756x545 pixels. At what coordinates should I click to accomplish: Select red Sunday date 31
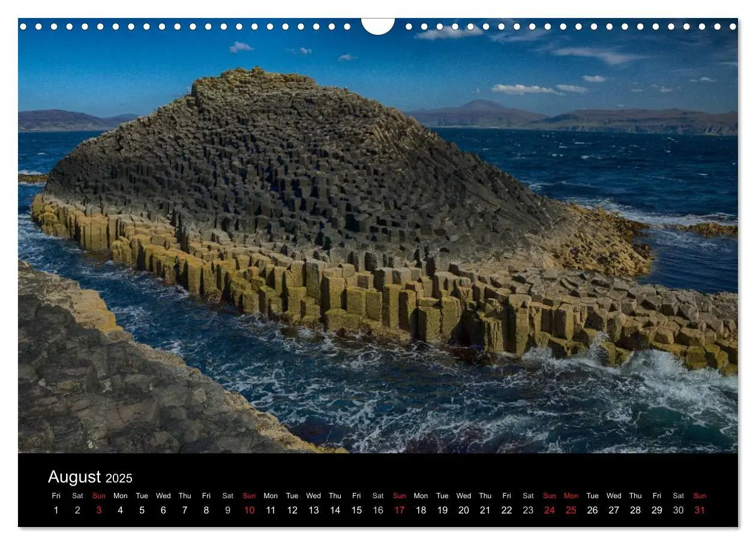pyautogui.click(x=700, y=510)
